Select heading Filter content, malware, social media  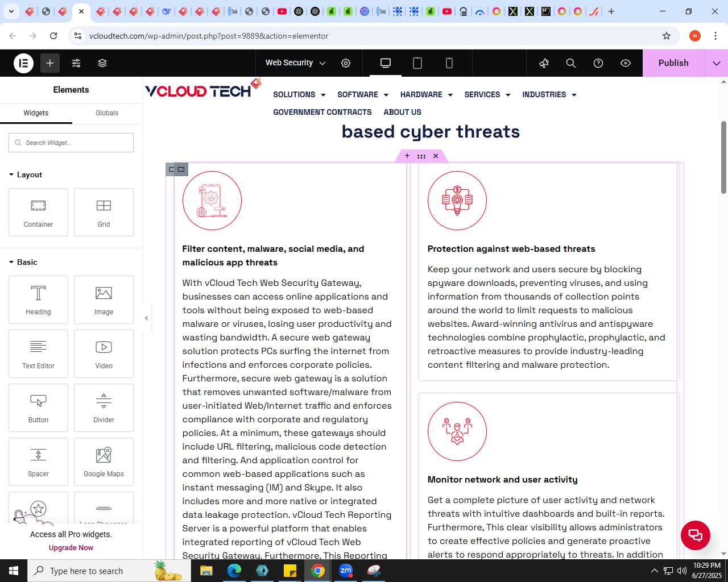click(x=273, y=256)
